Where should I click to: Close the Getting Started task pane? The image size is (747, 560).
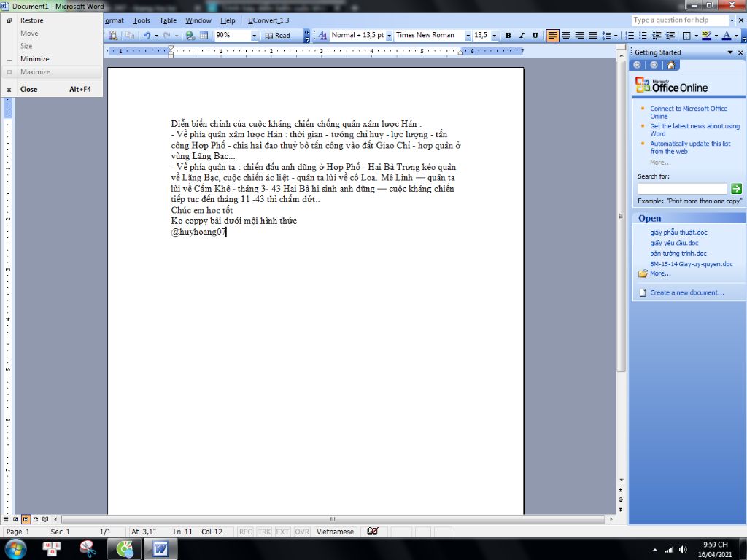(x=740, y=52)
